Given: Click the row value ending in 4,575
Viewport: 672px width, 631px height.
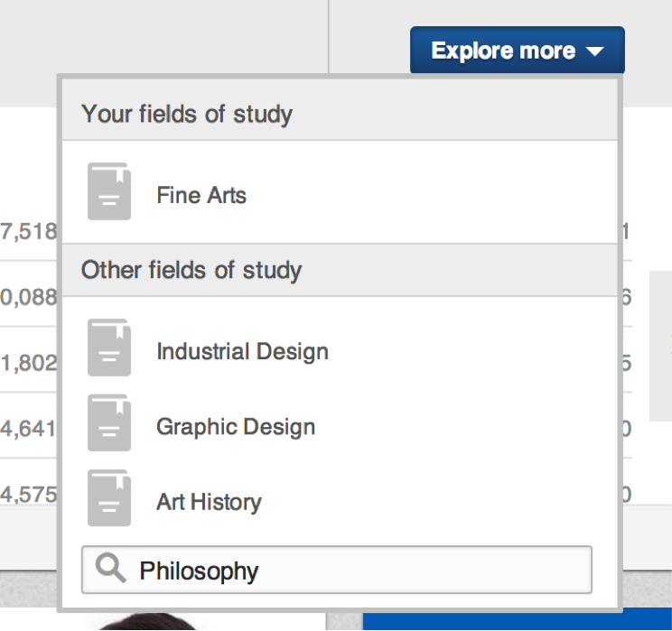Looking at the screenshot, I should 29,494.
